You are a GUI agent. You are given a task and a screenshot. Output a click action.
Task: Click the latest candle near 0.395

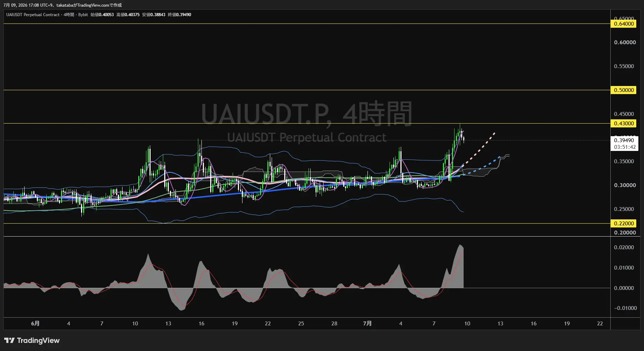pos(464,139)
